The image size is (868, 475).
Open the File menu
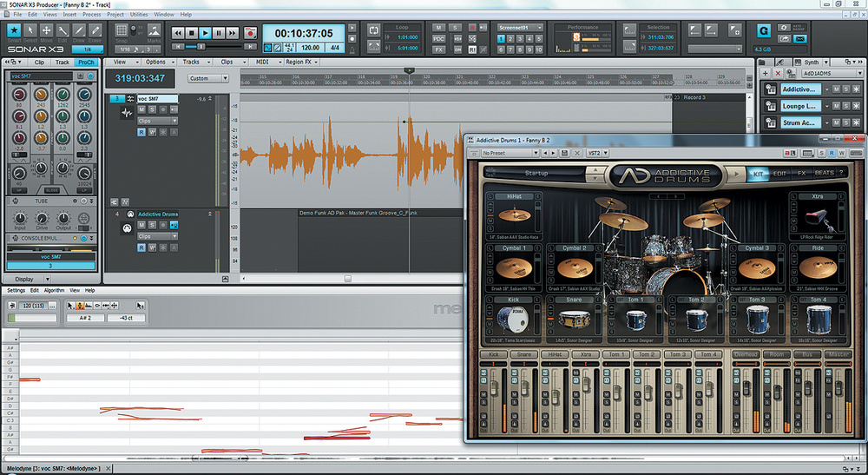coord(17,15)
